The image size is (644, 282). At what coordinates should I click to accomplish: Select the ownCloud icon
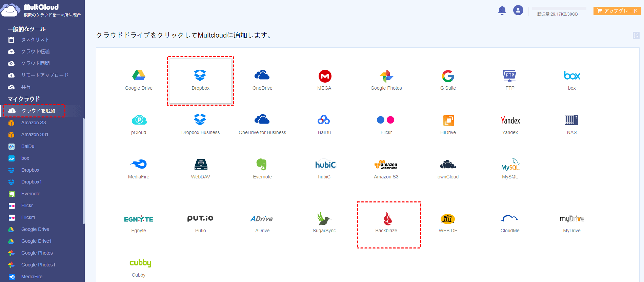[448, 165]
